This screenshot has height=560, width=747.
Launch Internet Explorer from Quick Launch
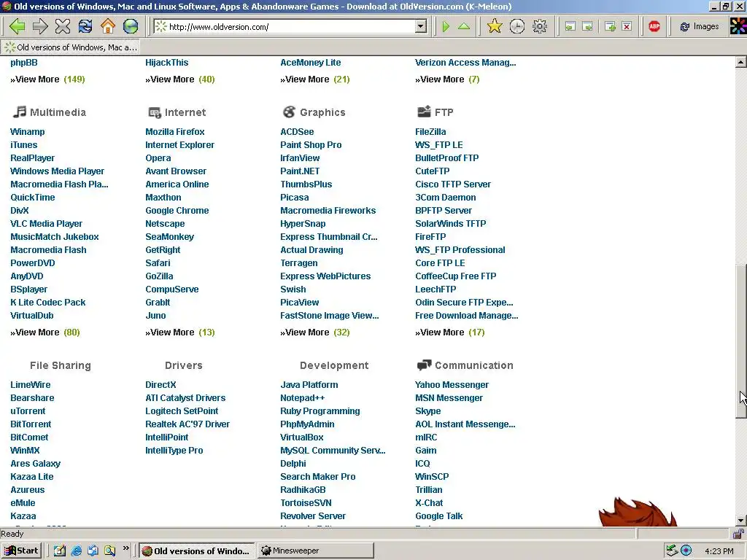pos(76,551)
